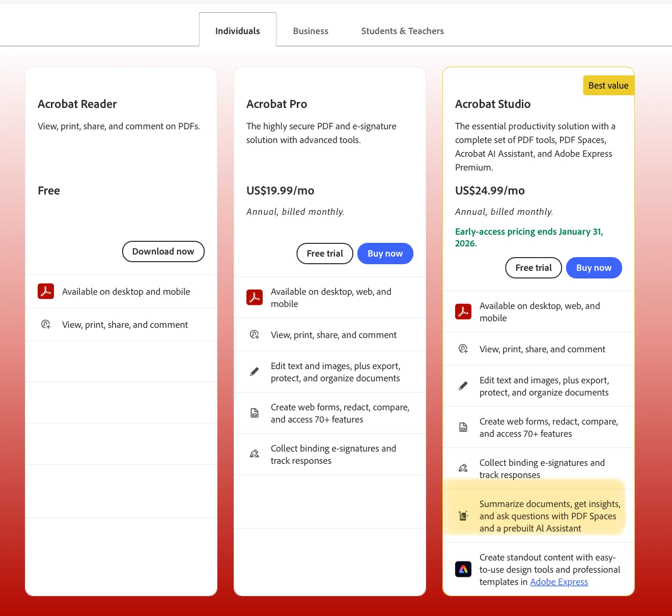This screenshot has width=672, height=616.
Task: Click 'Create web forms, redact' in Acrobat Studio
Action: pyautogui.click(x=549, y=428)
